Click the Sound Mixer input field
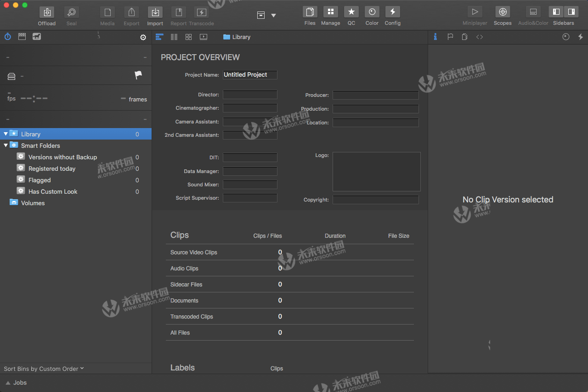 tap(250, 185)
